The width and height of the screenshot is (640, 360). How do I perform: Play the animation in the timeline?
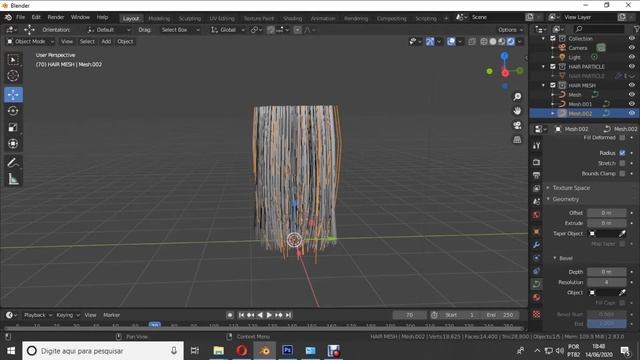pos(269,315)
